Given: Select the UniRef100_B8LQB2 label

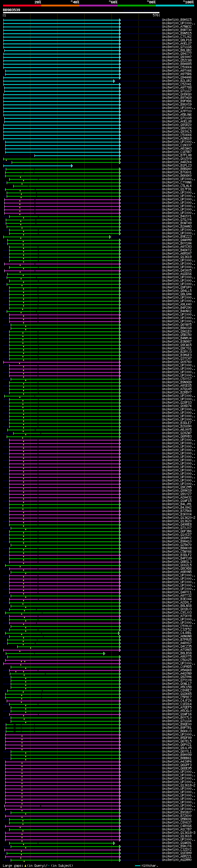Looking at the screenshot, I should (x=177, y=50).
